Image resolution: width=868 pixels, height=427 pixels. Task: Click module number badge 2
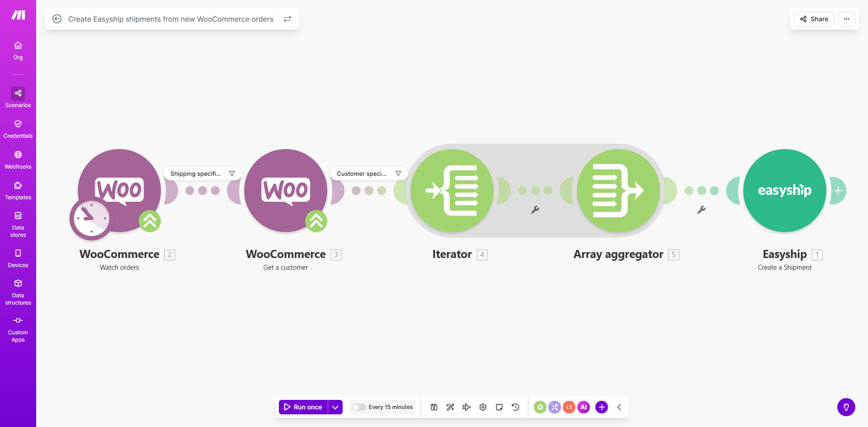[x=170, y=255]
